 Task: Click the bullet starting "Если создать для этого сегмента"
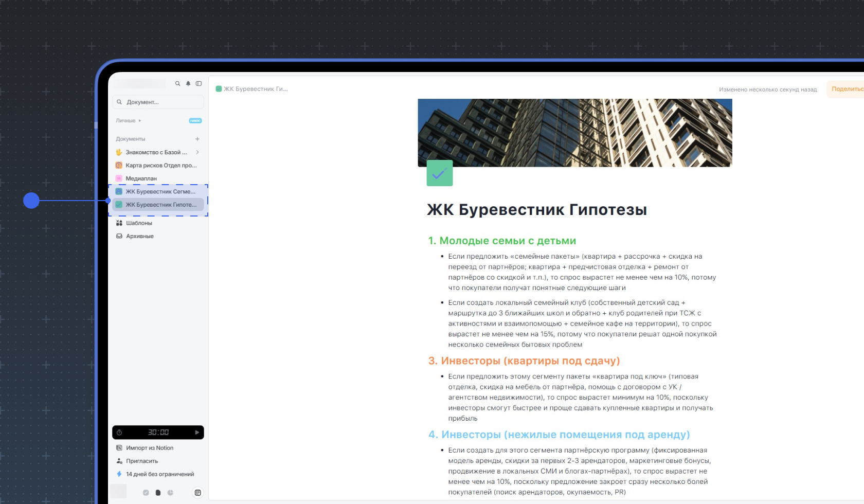[x=580, y=471]
